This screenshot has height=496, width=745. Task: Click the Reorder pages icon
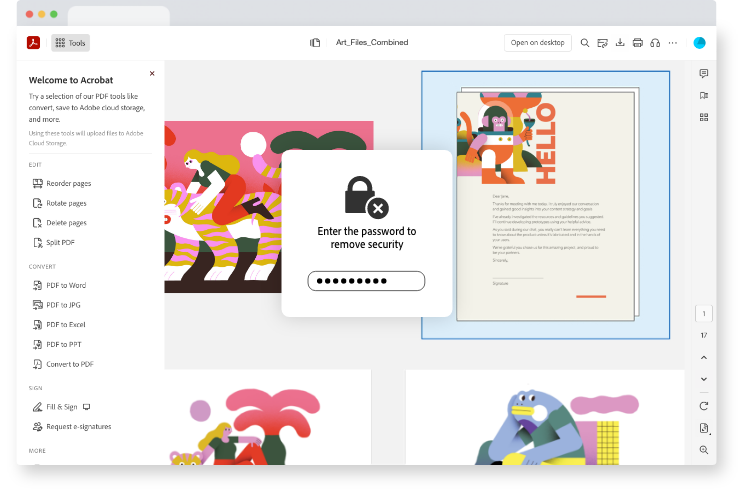tap(38, 183)
